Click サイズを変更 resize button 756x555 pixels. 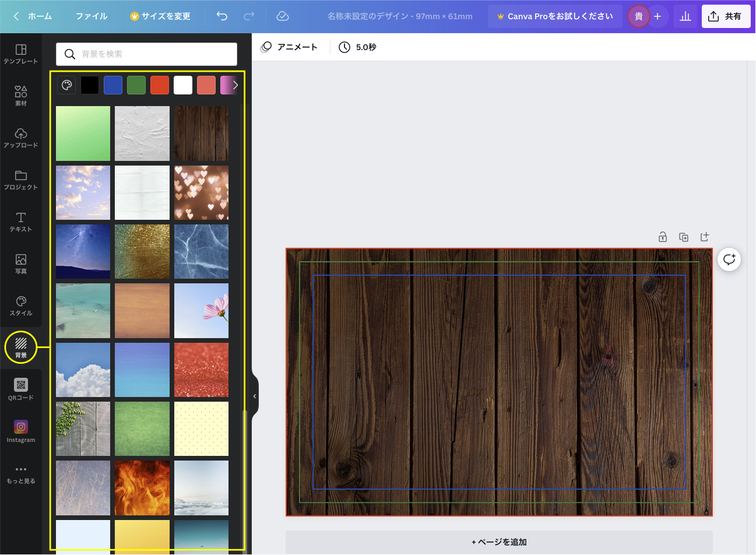[160, 16]
